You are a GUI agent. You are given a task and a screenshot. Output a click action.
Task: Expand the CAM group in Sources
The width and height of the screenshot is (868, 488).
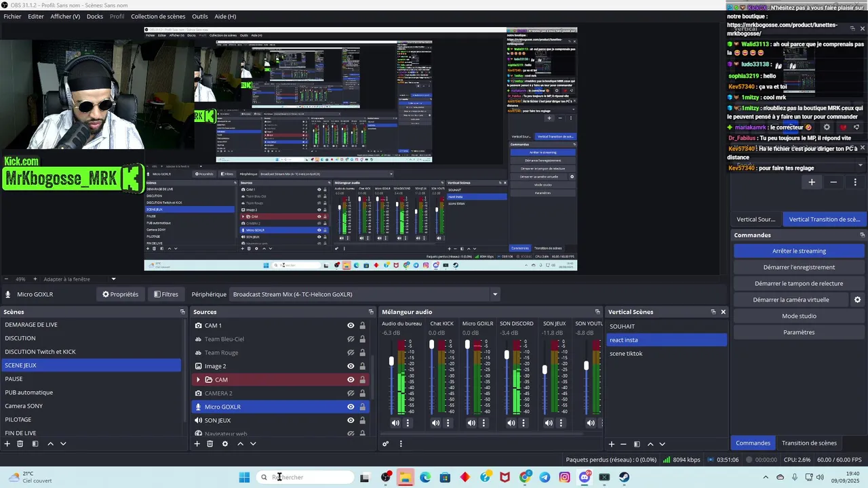tap(198, 380)
